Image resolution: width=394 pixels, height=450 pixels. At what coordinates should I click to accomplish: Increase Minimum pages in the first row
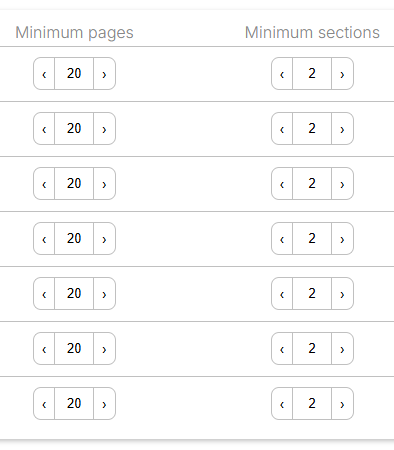(x=104, y=74)
